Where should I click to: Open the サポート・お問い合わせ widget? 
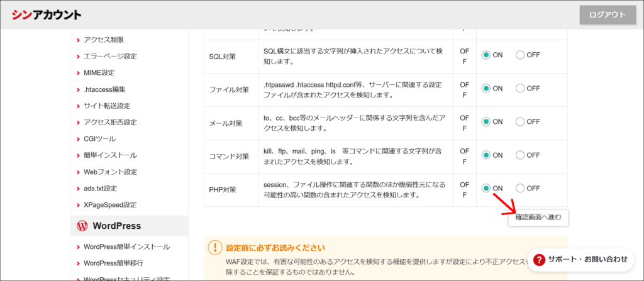click(580, 259)
